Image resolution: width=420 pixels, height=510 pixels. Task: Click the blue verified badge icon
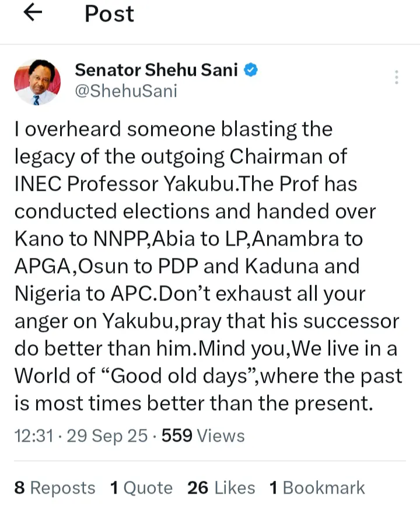[x=251, y=71]
